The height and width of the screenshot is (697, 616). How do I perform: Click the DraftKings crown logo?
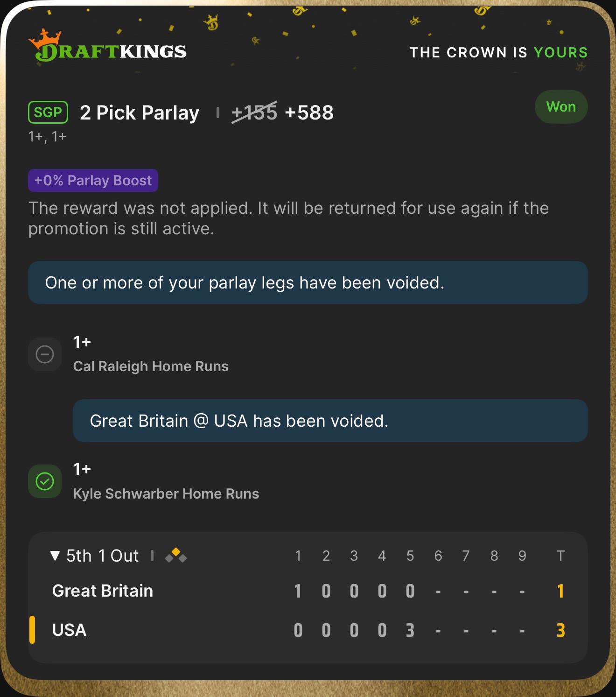(x=46, y=37)
